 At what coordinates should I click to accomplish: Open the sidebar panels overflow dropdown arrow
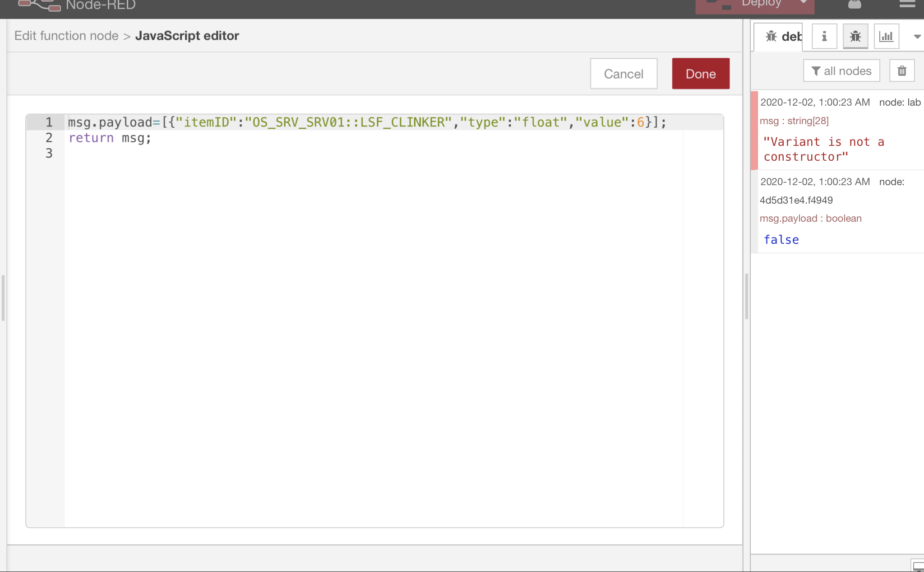917,37
